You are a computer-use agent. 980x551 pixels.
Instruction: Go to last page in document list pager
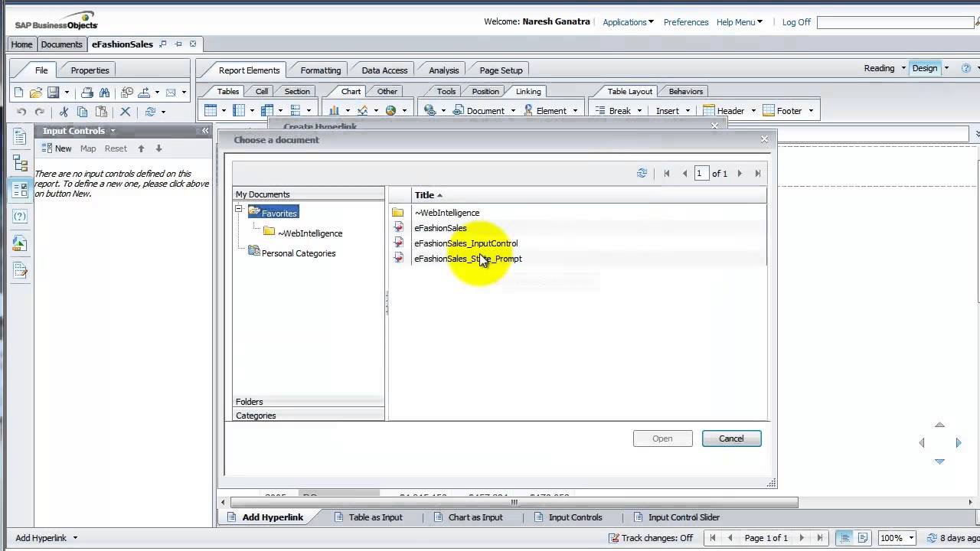(758, 174)
